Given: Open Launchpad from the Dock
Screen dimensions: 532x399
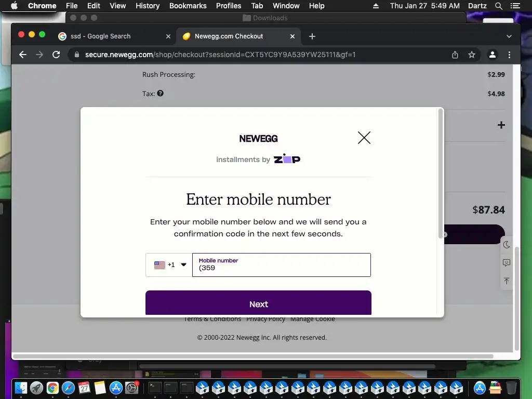Looking at the screenshot, I should pyautogui.click(x=37, y=388).
